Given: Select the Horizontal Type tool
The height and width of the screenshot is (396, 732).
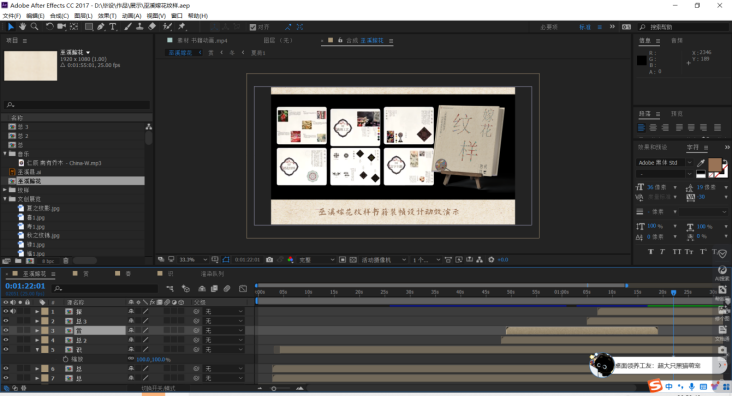Looking at the screenshot, I should pos(113,27).
